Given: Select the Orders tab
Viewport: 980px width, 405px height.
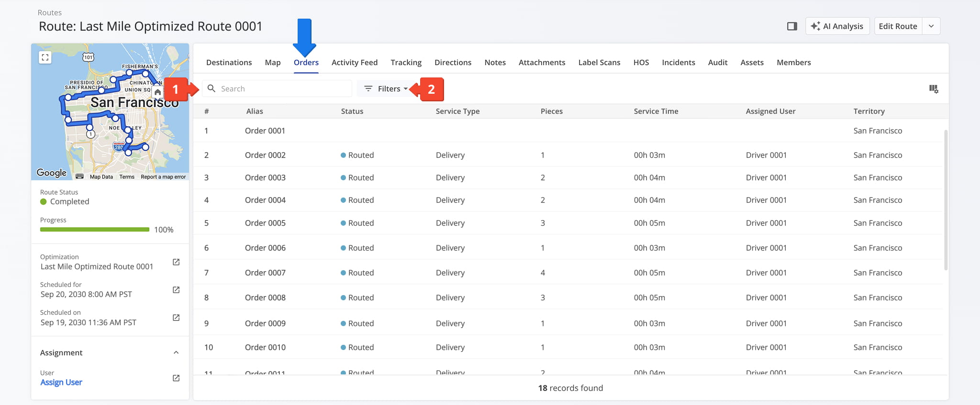Looking at the screenshot, I should pyautogui.click(x=306, y=62).
